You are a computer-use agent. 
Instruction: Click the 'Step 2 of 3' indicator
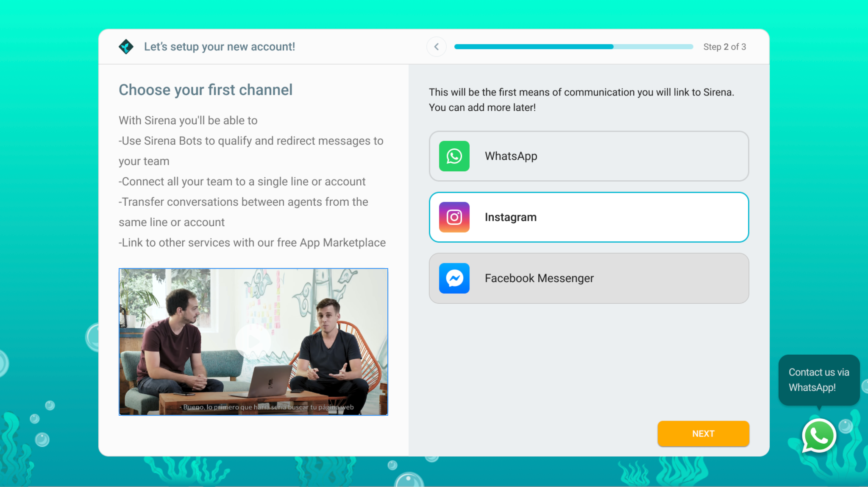tap(725, 47)
